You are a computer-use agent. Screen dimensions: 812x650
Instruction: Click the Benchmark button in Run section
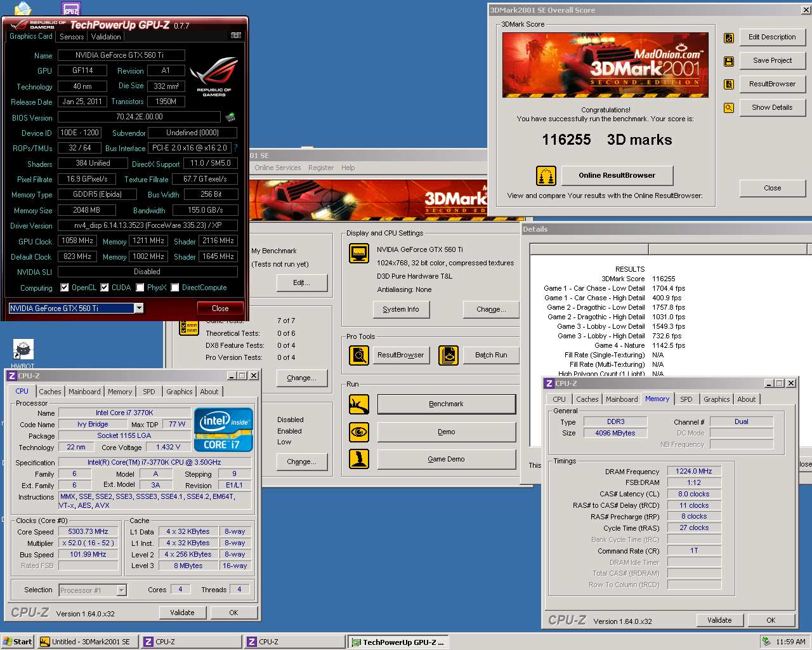pos(447,404)
